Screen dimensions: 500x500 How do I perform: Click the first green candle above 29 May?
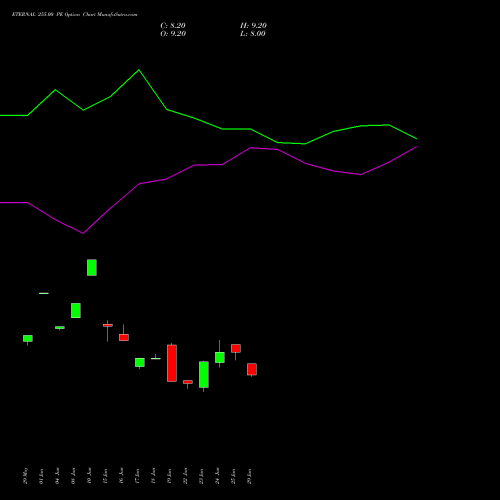click(28, 338)
